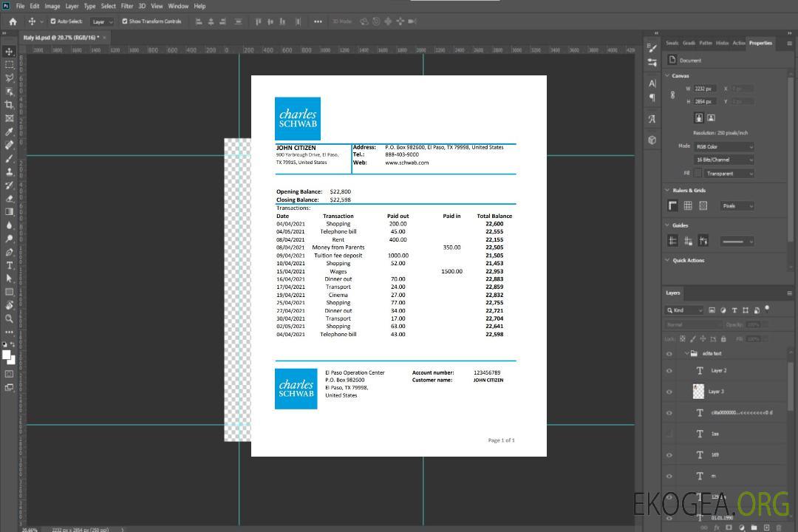This screenshot has height=532, width=798.
Task: Open the Filter menu
Action: coord(127,6)
